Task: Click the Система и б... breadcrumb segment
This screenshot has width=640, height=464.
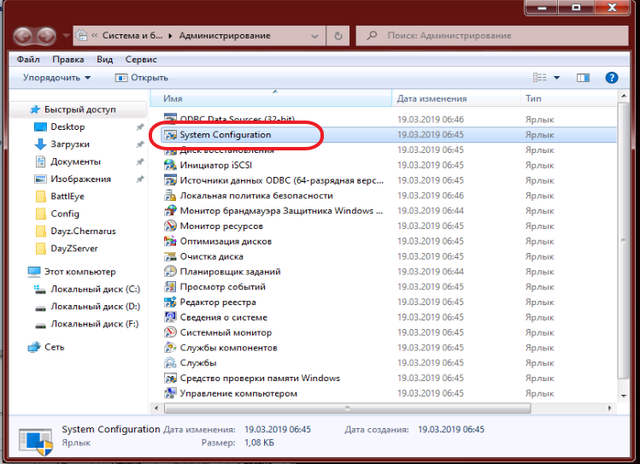Action: 132,36
